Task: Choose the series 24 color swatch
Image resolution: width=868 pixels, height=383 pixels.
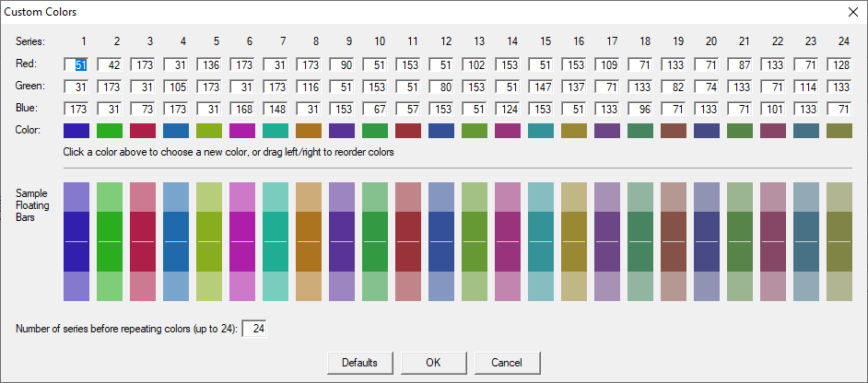Action: click(839, 131)
